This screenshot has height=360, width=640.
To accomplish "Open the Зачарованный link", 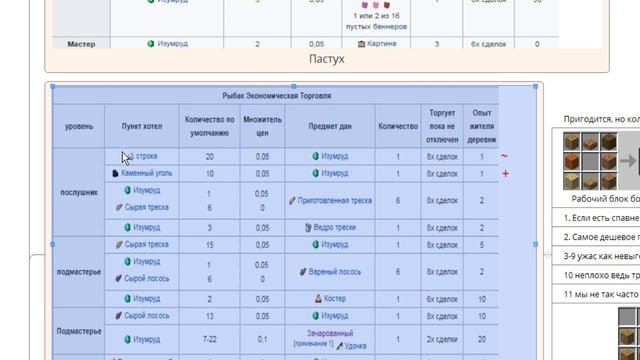I will (x=330, y=333).
